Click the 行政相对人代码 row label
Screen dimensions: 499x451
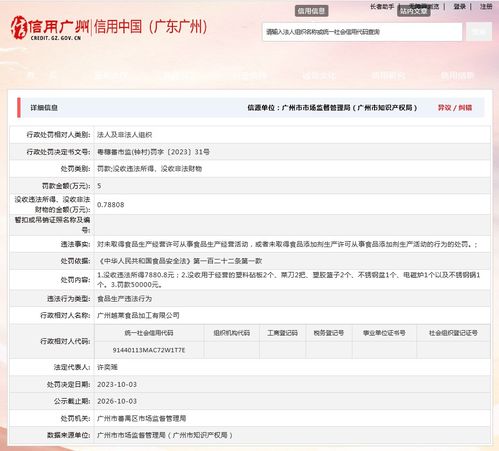click(x=65, y=341)
